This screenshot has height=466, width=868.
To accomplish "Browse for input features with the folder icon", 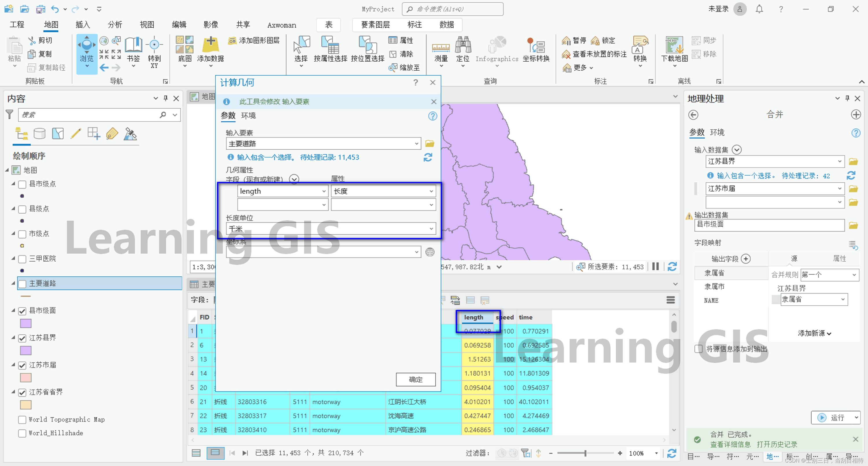I will [430, 144].
